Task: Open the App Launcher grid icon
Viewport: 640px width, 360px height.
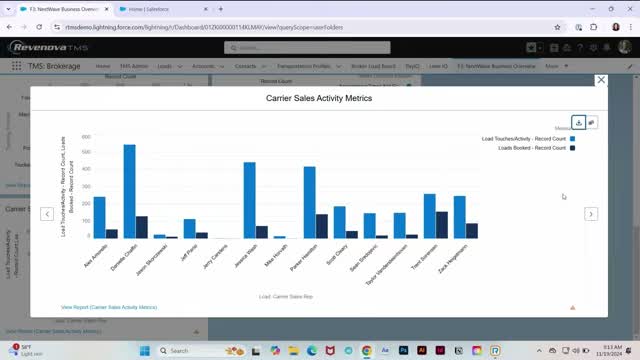Action: (16, 66)
